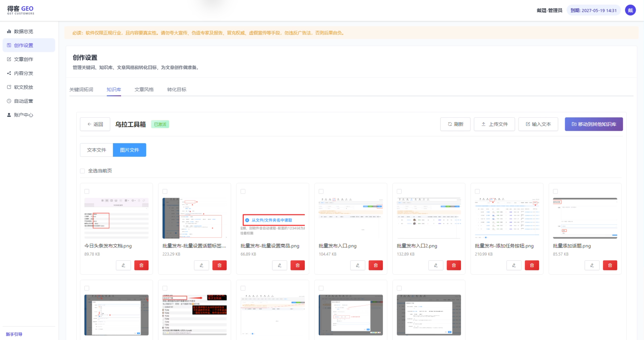Click the 批量发布入口.png file name
Viewport: 644px width, 340px height.
(337, 246)
